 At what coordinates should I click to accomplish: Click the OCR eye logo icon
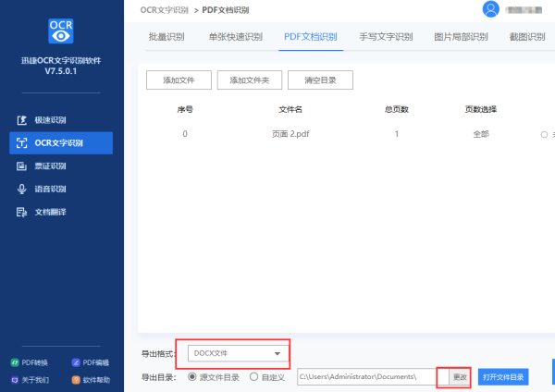[60, 31]
